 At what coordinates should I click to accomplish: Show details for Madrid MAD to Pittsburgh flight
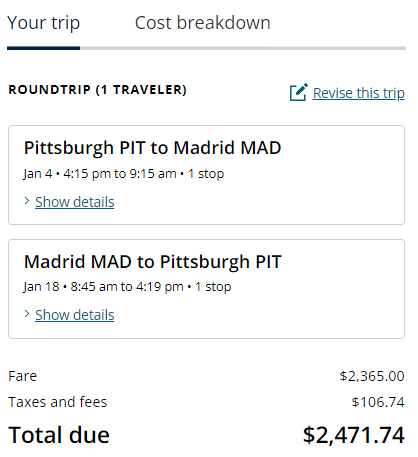(x=75, y=315)
